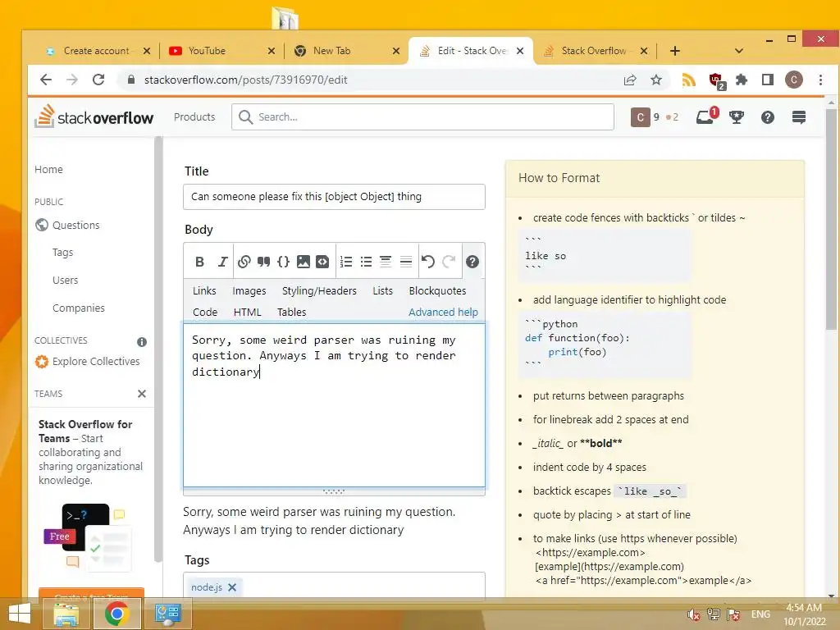Switch to second Stack Overflow tab
Image resolution: width=840 pixels, height=630 pixels.
coord(593,51)
